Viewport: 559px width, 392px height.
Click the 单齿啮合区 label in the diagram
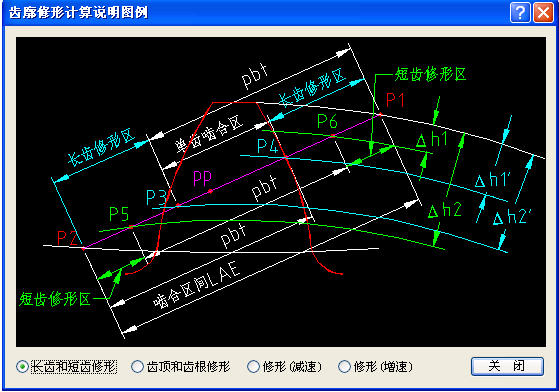pyautogui.click(x=209, y=134)
